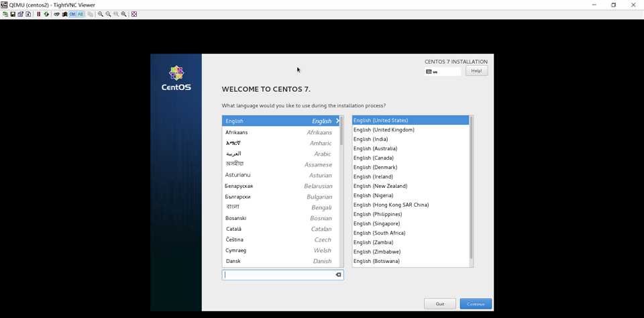Minimize the TightVNC Viewer window
Screen dimensions: 644x318
coord(595,5)
